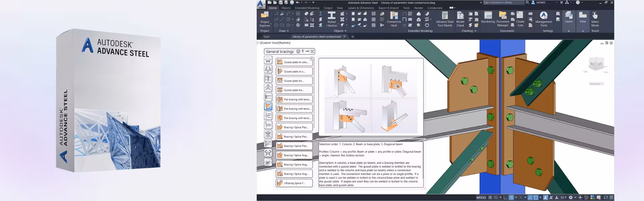Activate Select Mode touch button
This screenshot has height=201, width=644.
tap(595, 19)
